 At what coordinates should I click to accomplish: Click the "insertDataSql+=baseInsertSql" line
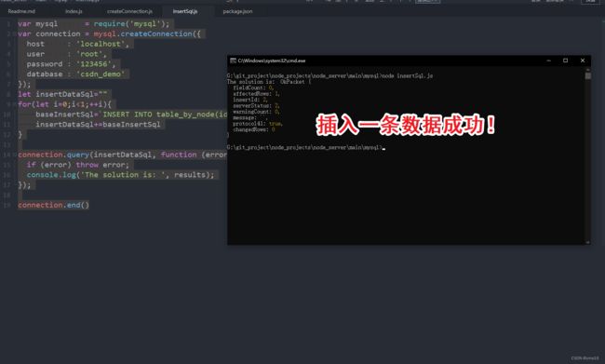coord(98,125)
